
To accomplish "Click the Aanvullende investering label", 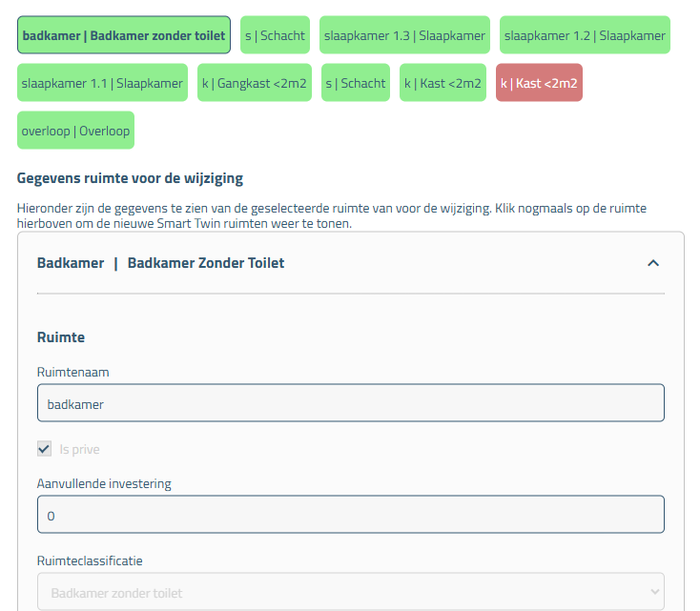I will tap(104, 483).
